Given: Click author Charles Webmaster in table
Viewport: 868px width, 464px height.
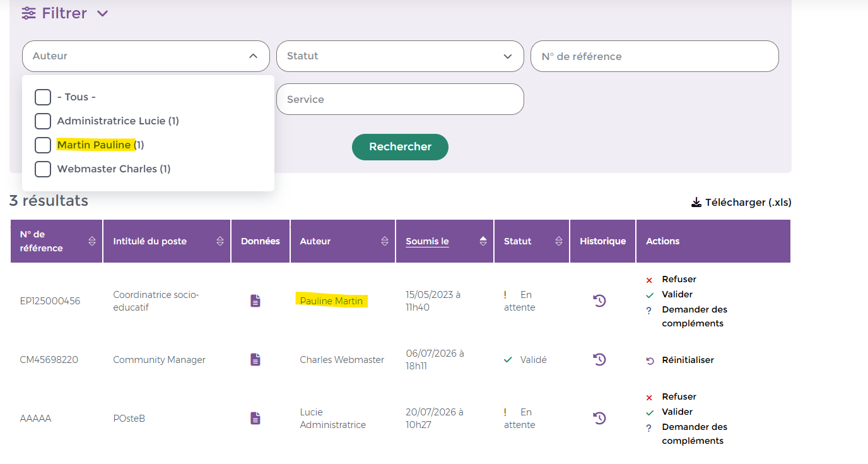Looking at the screenshot, I should pyautogui.click(x=342, y=360).
